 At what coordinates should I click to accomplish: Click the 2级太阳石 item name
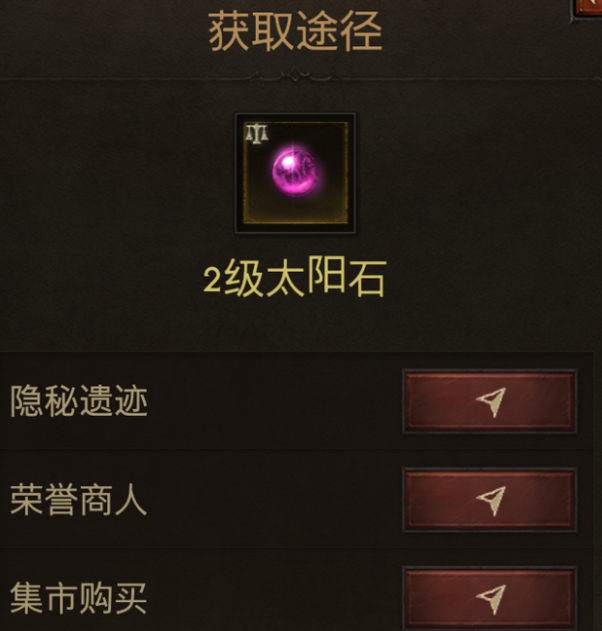(x=295, y=277)
